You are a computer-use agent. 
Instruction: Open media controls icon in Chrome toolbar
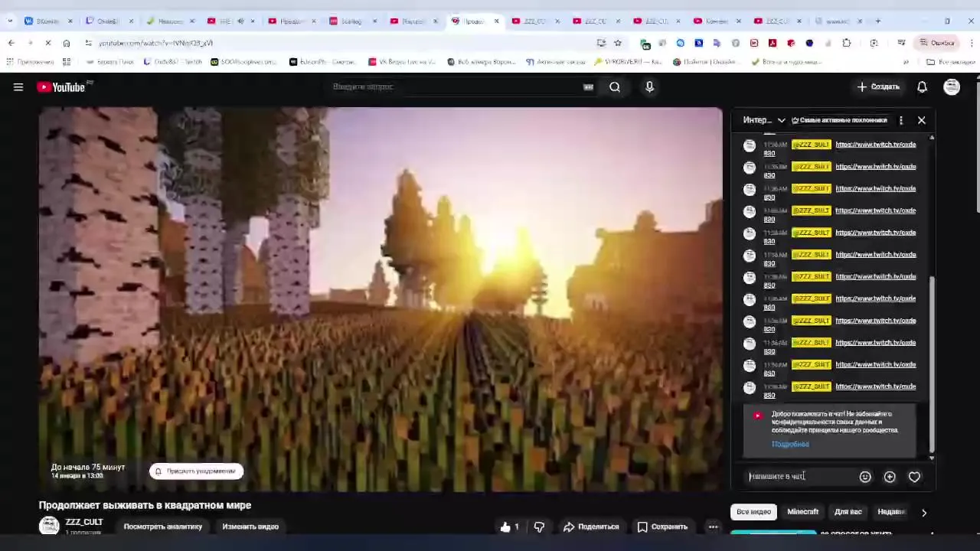(901, 43)
